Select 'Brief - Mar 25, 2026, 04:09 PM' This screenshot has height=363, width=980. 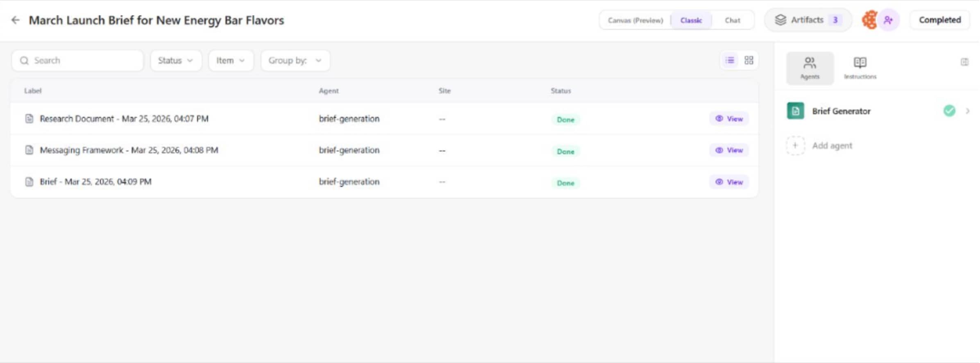95,181
